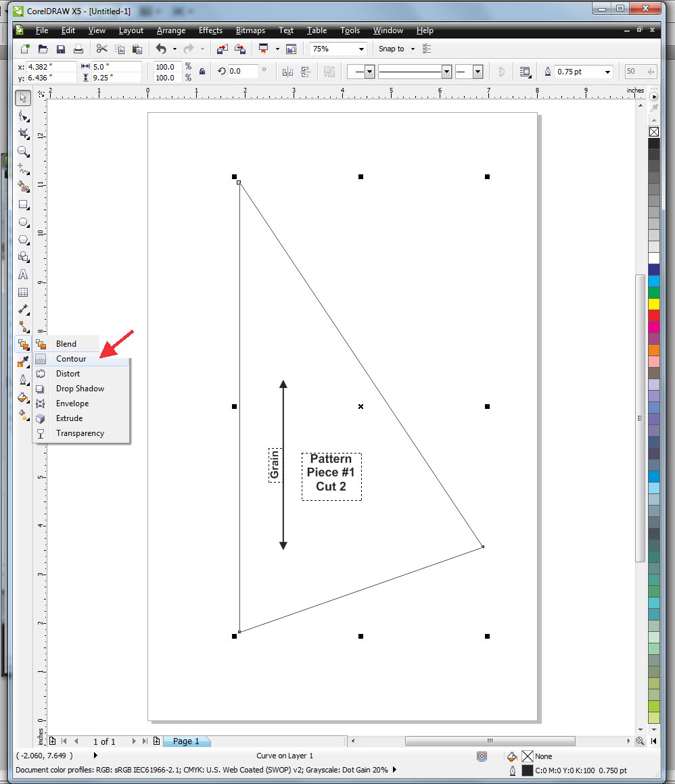This screenshot has width=675, height=784.
Task: Toggle mirror vertically button
Action: tap(305, 72)
